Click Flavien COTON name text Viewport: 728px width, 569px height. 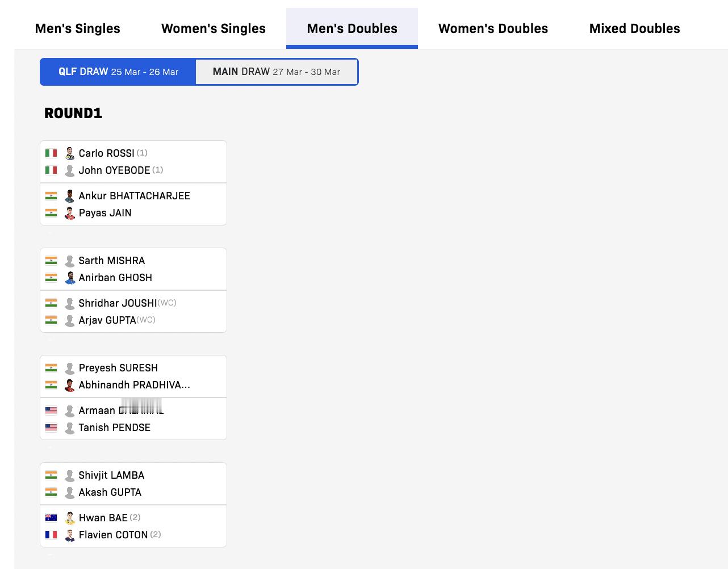pyautogui.click(x=113, y=535)
